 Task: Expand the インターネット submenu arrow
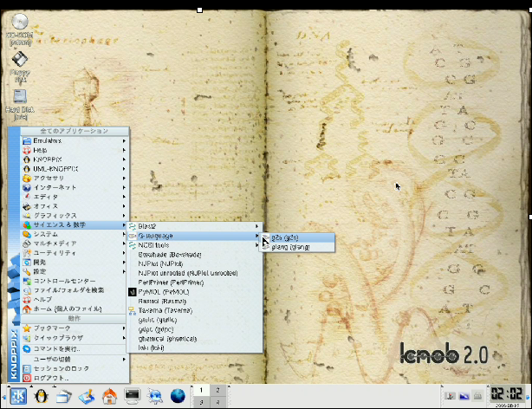coord(124,187)
